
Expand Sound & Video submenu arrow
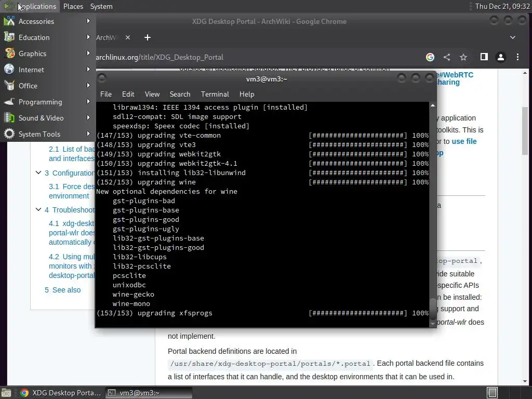(88, 118)
